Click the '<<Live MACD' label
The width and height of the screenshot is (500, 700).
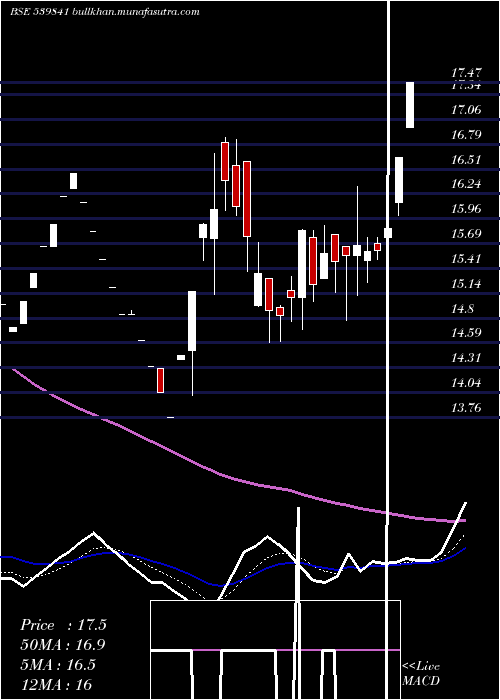point(421,674)
